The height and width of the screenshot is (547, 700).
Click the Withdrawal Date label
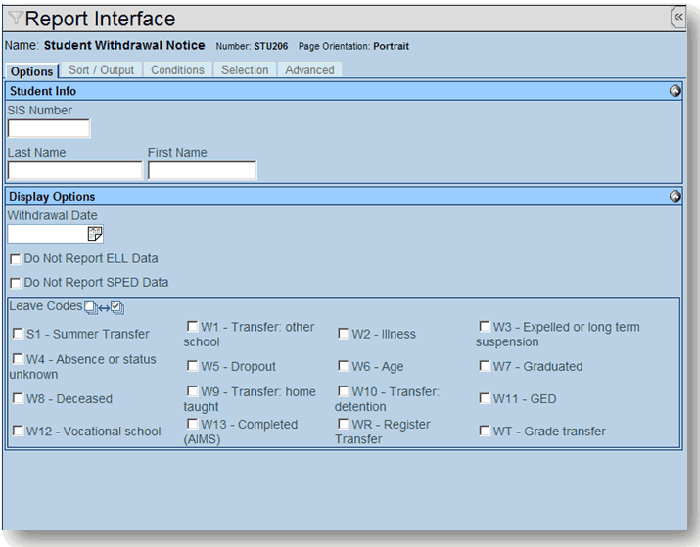click(x=52, y=215)
